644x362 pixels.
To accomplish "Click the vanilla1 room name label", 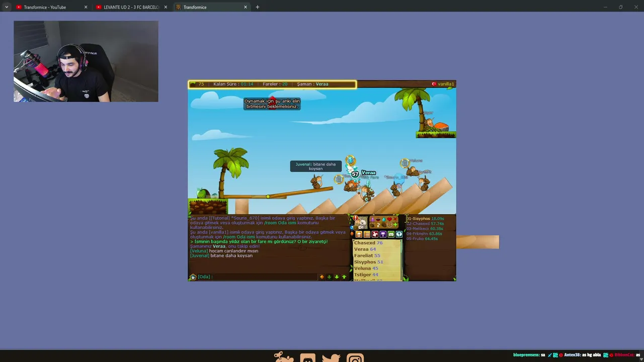I will pos(445,84).
